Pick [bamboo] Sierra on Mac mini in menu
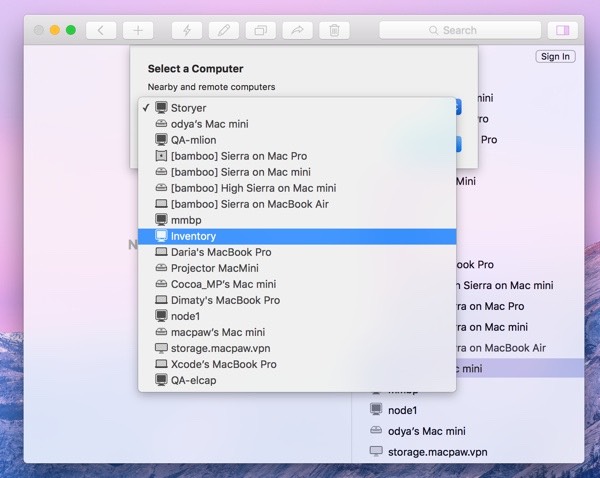The image size is (600, 478). point(297,172)
